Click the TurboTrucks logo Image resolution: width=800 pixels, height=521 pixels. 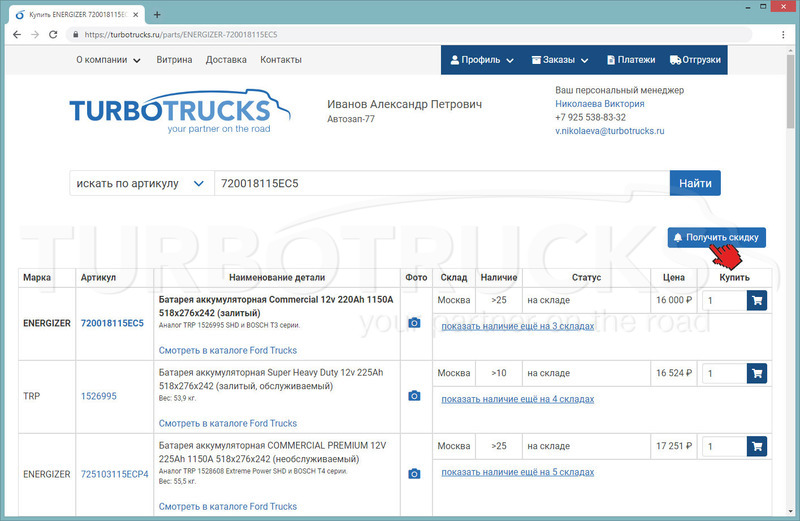click(180, 112)
